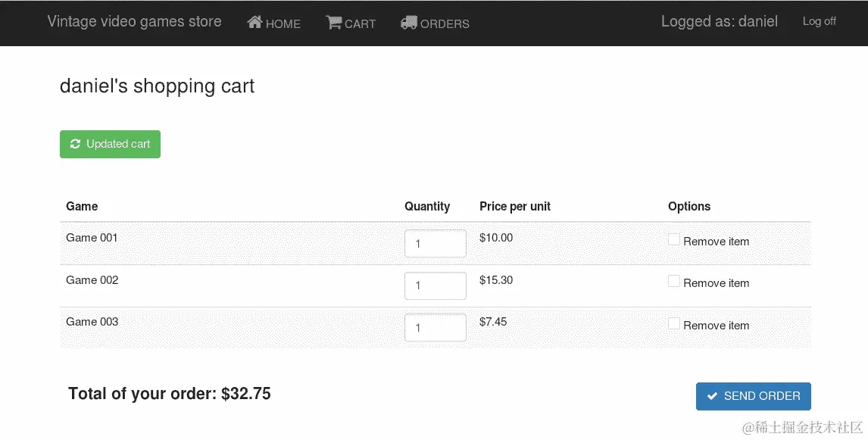Select the Game 002 quantity box

435,286
